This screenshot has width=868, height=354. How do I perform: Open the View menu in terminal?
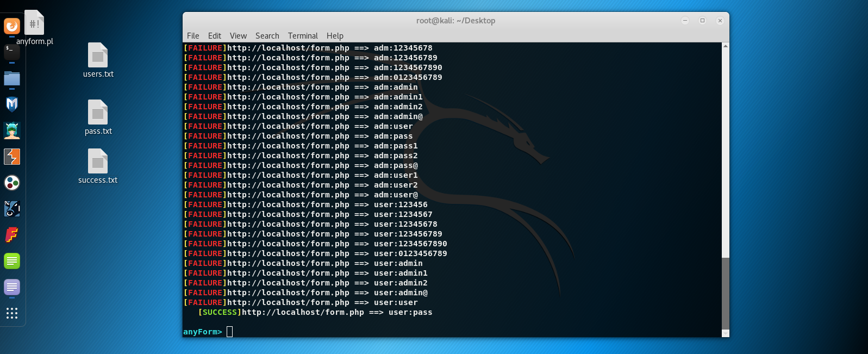click(x=238, y=36)
